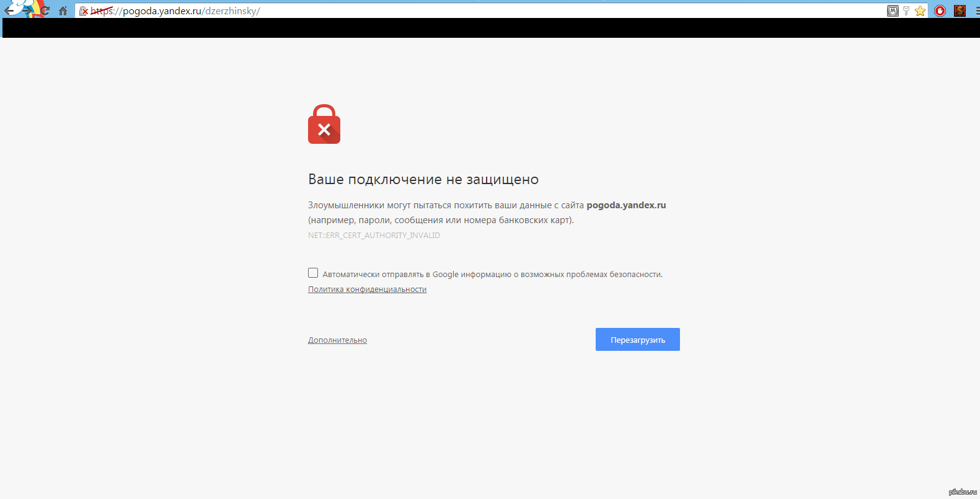The image size is (980, 499).
Task: Click the NET::ERR_CERT_AUTHORITY_INVALID error code
Action: click(374, 236)
